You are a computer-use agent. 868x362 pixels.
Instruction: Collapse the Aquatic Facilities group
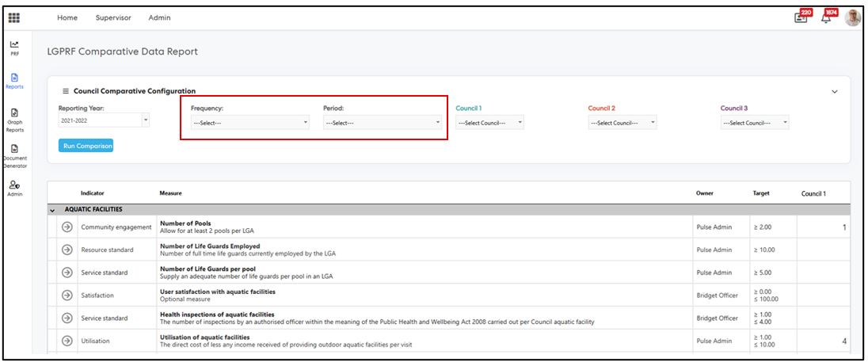pyautogui.click(x=52, y=210)
